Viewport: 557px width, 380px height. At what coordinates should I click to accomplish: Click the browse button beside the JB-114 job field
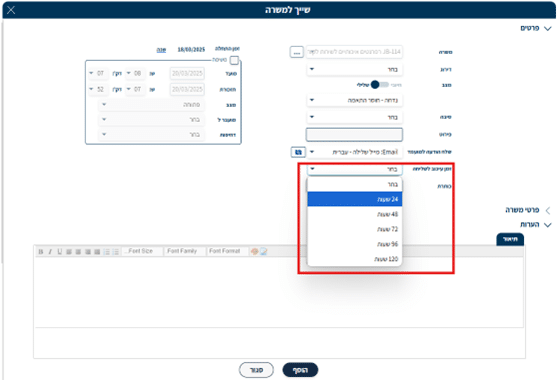(x=297, y=52)
